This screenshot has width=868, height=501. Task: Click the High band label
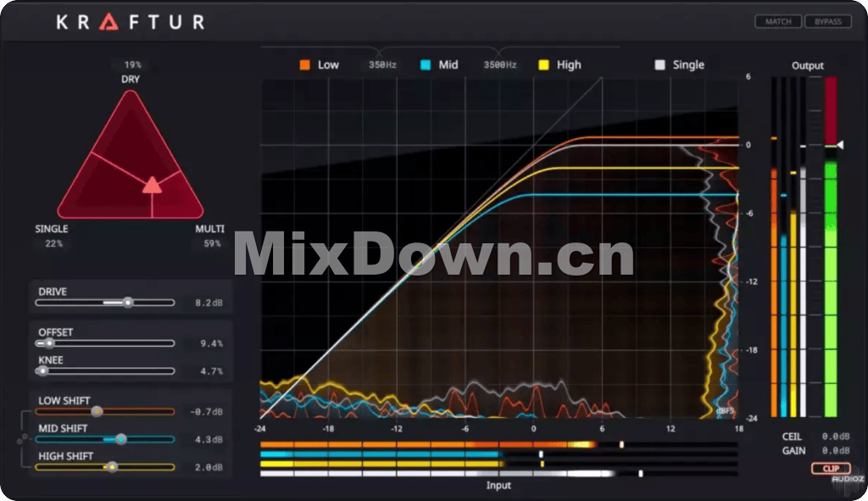[x=569, y=64]
